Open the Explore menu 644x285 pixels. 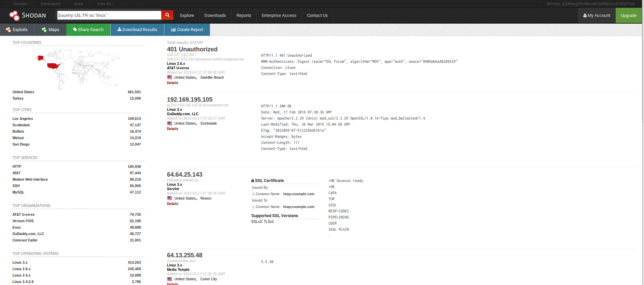pos(187,16)
